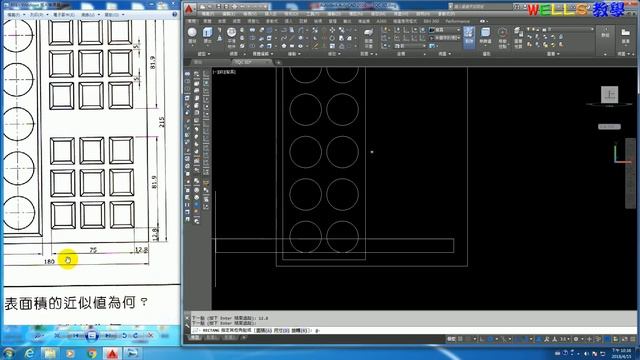Click the Windows Start button
This screenshot has width=640, height=360.
tap(9, 353)
